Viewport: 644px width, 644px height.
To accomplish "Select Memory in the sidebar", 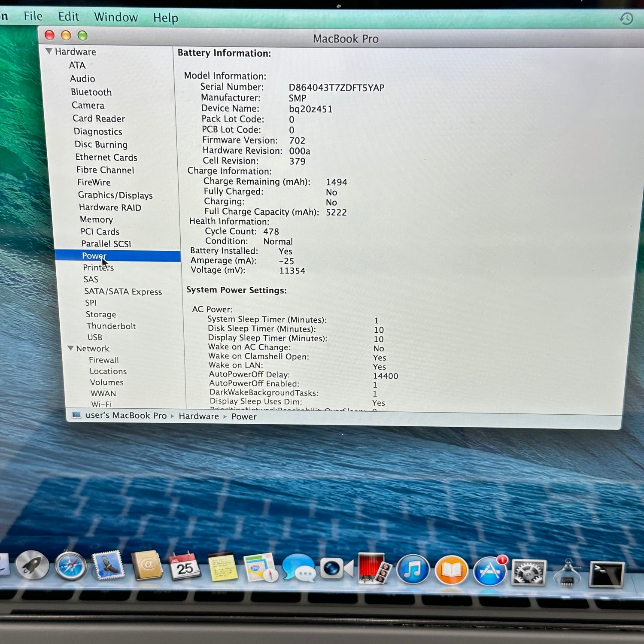I will tap(97, 219).
